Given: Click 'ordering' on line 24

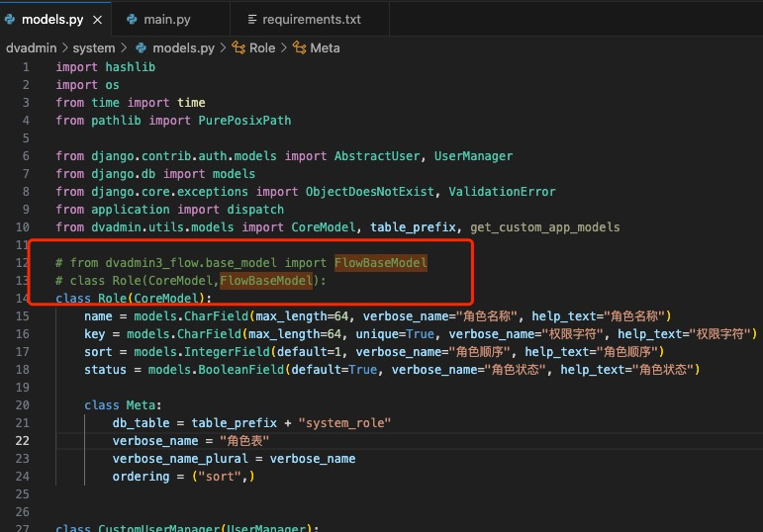Looking at the screenshot, I should tap(142, 477).
